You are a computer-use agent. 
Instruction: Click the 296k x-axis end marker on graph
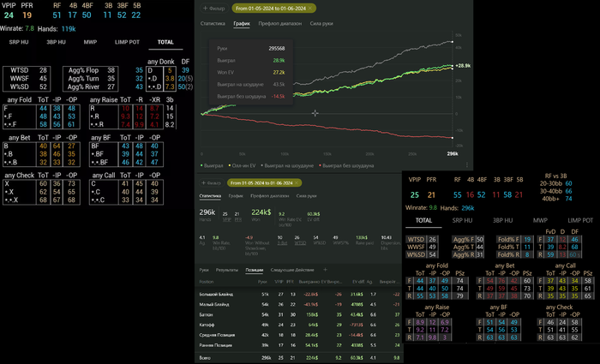click(453, 153)
